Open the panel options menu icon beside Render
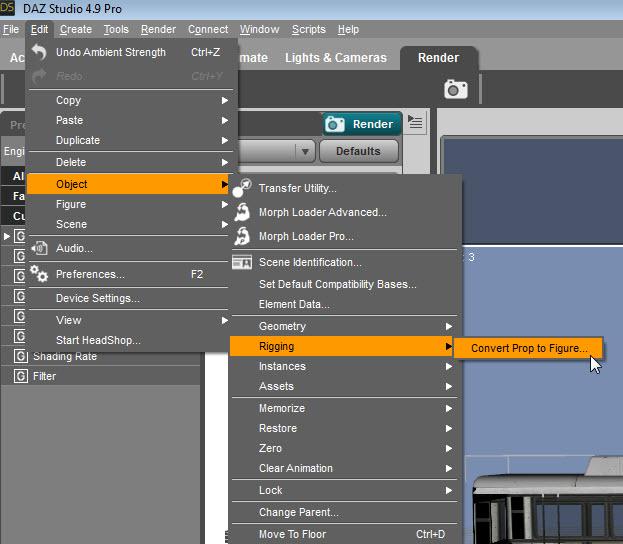 pyautogui.click(x=415, y=122)
